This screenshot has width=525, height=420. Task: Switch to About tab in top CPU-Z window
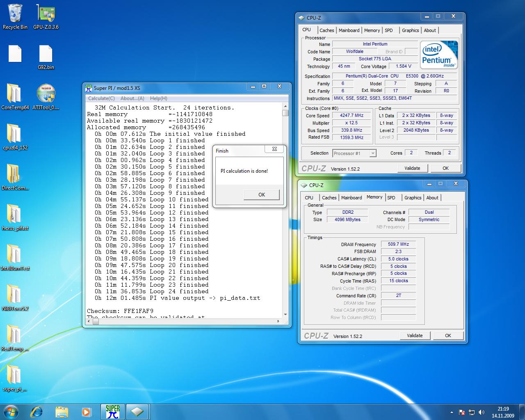[x=430, y=30]
